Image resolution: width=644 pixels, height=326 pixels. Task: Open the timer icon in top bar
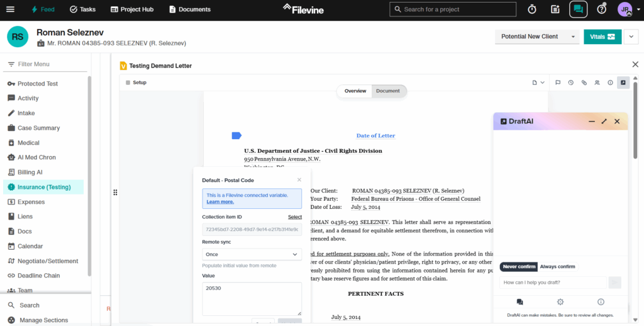532,9
